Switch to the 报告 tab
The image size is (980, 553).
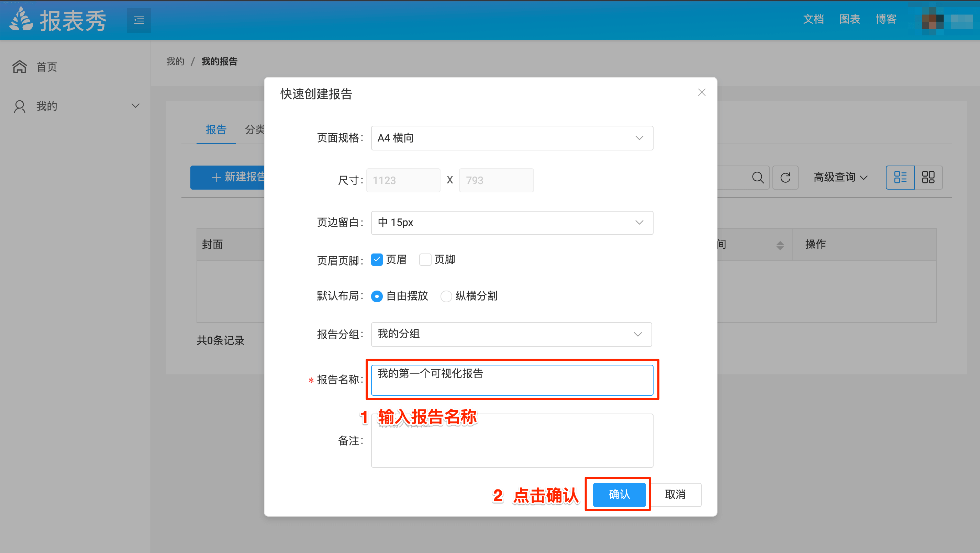[x=216, y=130]
